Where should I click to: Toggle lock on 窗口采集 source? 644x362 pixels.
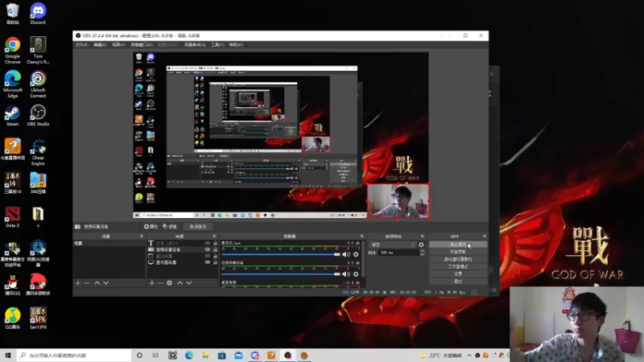(x=215, y=256)
